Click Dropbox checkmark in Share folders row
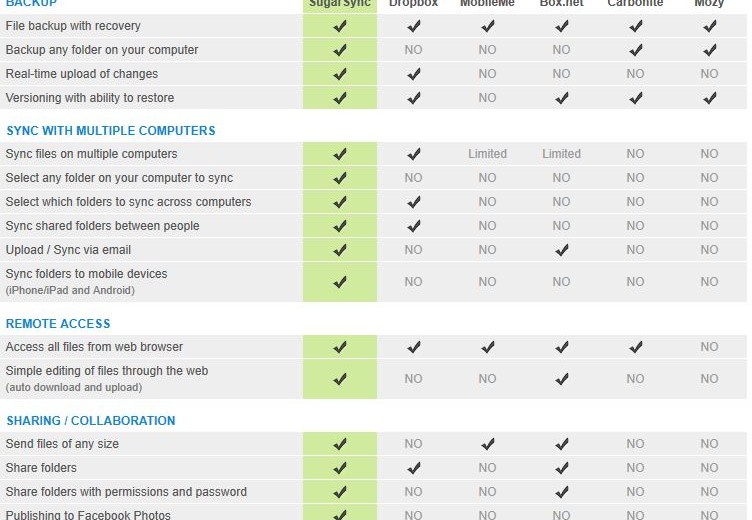This screenshot has height=520, width=752. tap(414, 468)
